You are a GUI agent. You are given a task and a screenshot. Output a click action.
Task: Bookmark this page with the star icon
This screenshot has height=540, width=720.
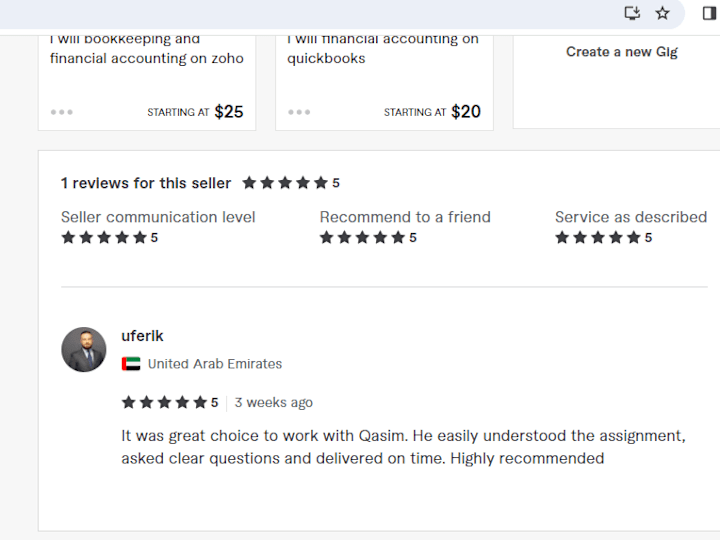point(662,13)
